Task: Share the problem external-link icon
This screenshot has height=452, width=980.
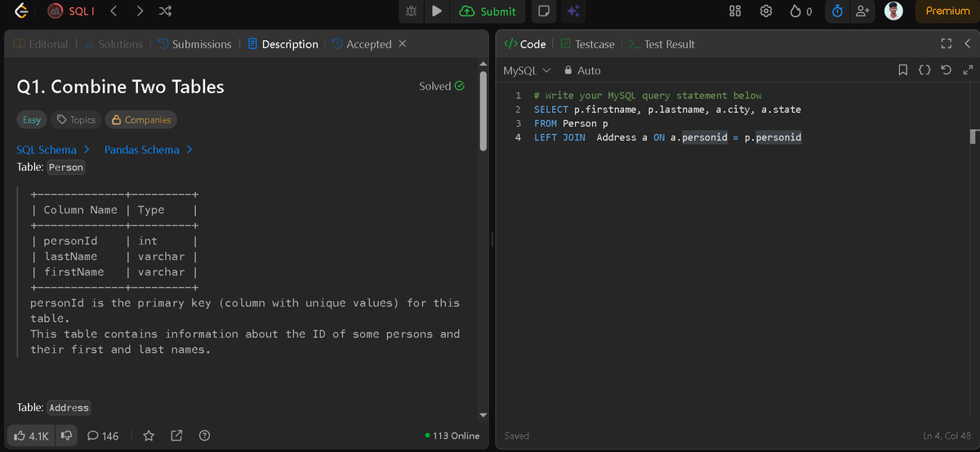Action: point(176,436)
